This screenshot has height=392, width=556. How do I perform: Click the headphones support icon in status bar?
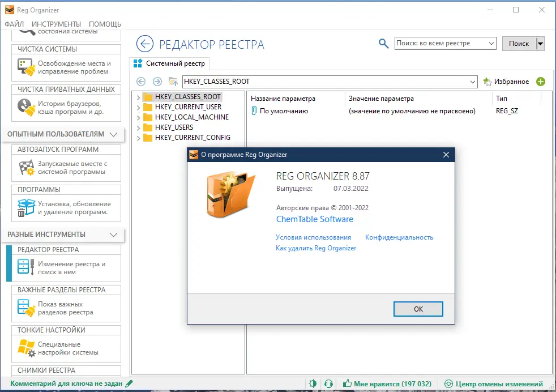coord(329,383)
